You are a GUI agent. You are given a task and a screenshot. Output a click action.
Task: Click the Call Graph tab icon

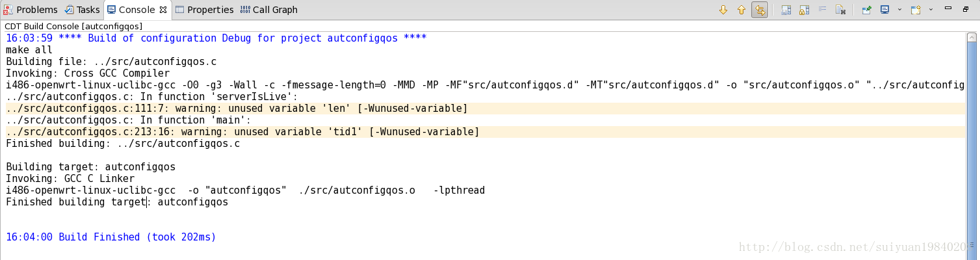coord(245,10)
